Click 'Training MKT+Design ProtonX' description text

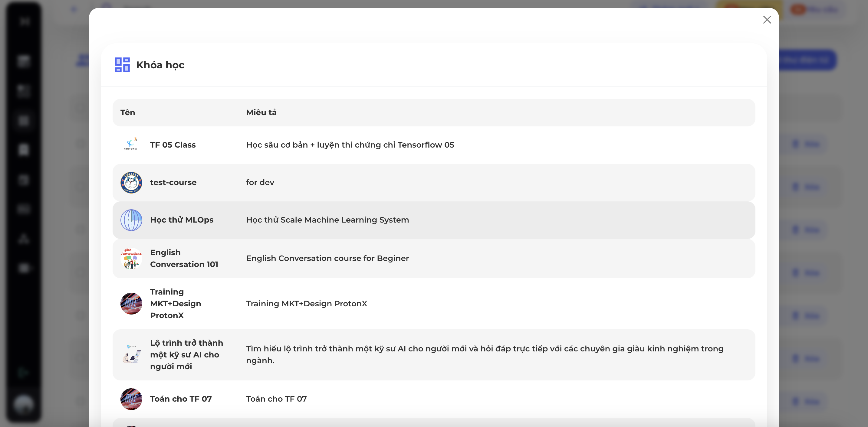pyautogui.click(x=306, y=303)
